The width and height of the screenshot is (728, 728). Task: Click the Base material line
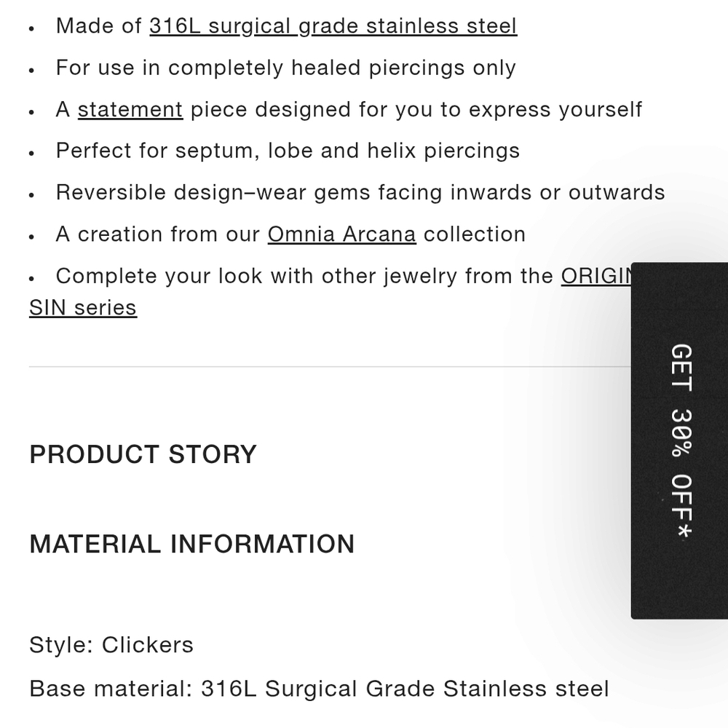(319, 689)
